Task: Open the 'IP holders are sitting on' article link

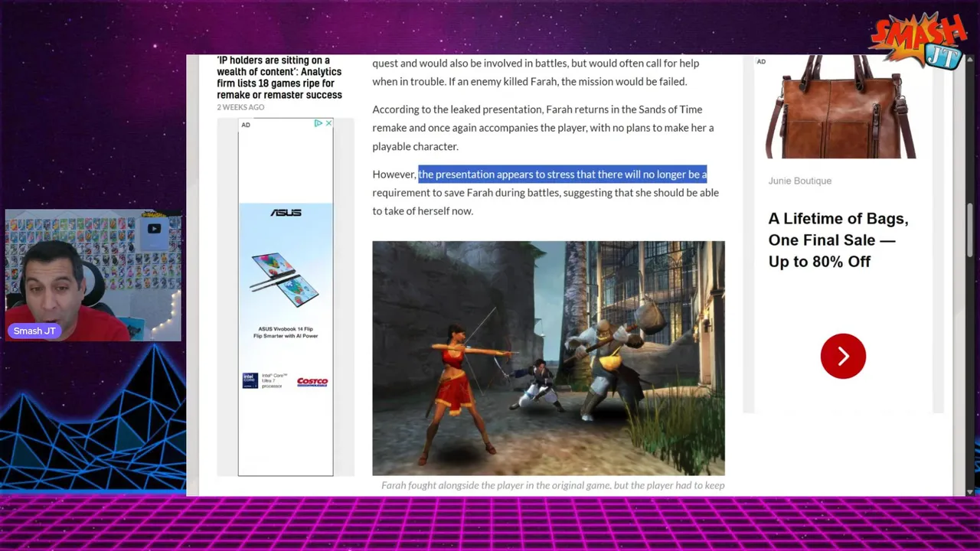Action: click(279, 77)
